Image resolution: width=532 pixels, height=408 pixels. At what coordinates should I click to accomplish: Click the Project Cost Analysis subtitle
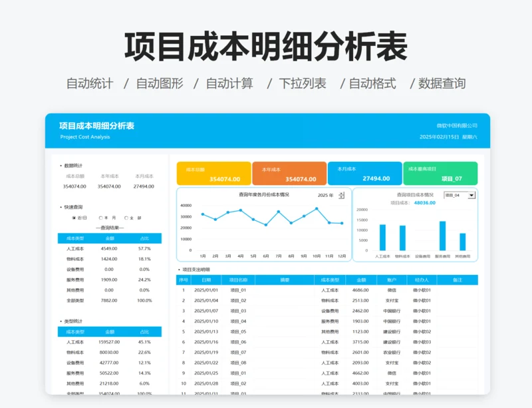85,136
